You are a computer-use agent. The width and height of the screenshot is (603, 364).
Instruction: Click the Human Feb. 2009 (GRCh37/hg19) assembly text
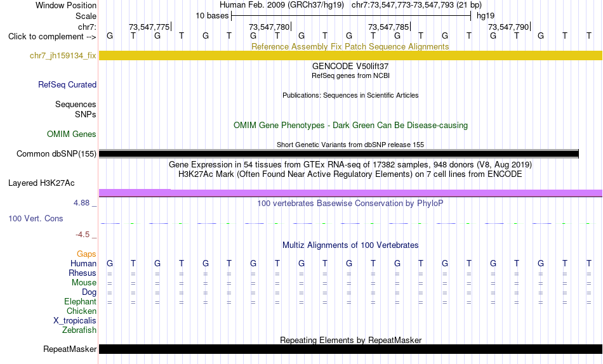click(x=283, y=5)
